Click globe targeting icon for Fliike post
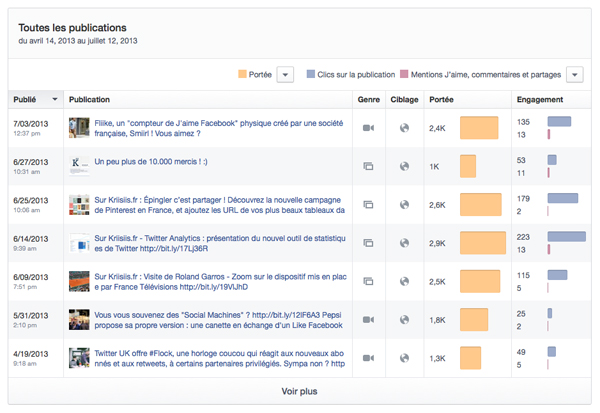 [x=404, y=128]
